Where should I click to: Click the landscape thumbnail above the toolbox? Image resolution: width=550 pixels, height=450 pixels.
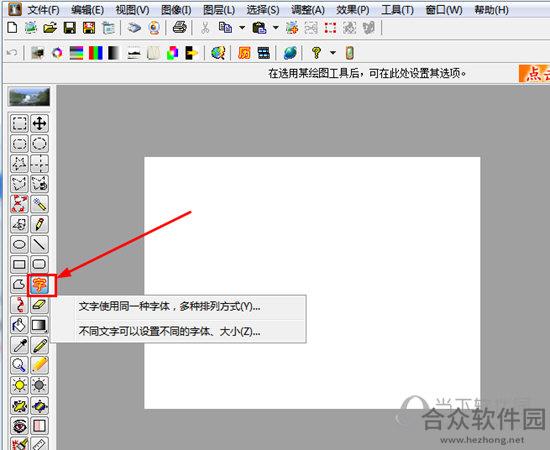tap(29, 97)
